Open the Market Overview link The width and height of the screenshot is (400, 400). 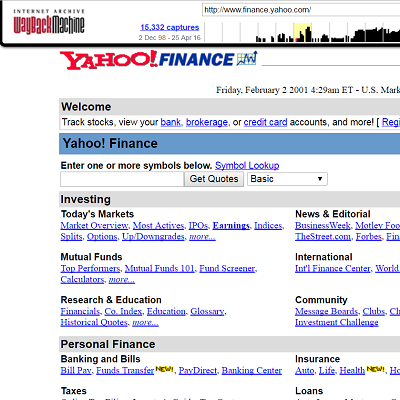pos(94,226)
